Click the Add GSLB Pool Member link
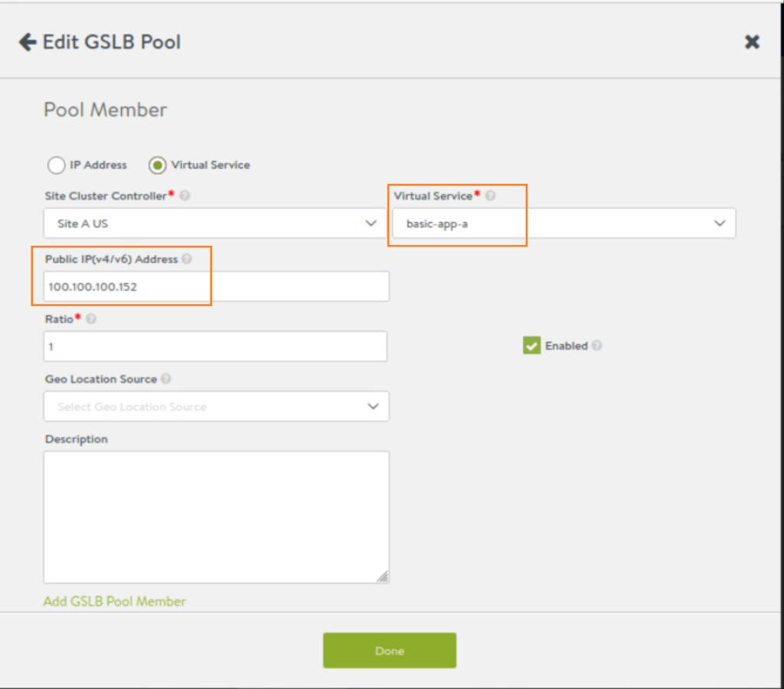The width and height of the screenshot is (784, 689). (x=114, y=602)
